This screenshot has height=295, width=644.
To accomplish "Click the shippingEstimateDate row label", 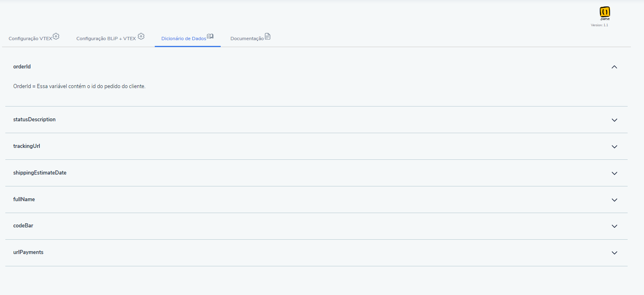I will coord(40,173).
